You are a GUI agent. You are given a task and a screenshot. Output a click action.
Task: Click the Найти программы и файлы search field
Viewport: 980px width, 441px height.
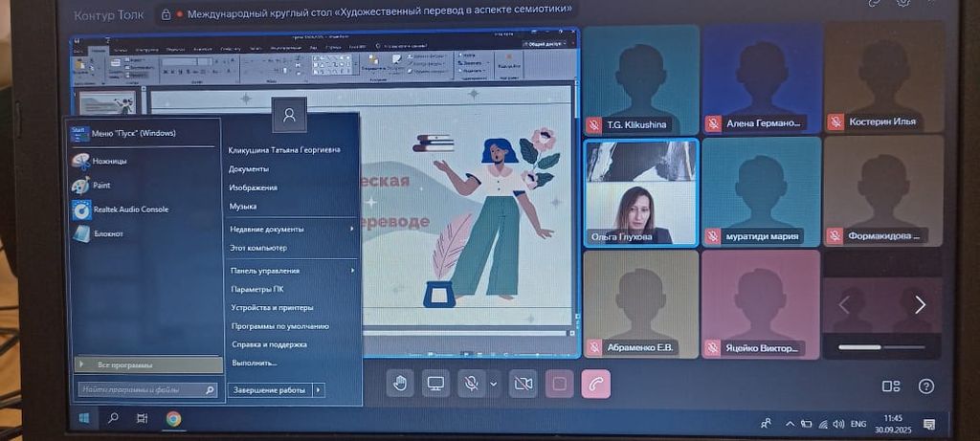click(x=142, y=389)
